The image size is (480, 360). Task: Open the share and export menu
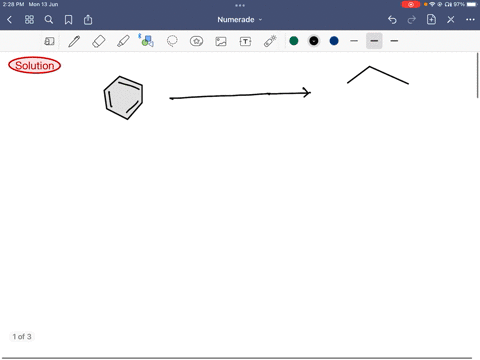88,20
